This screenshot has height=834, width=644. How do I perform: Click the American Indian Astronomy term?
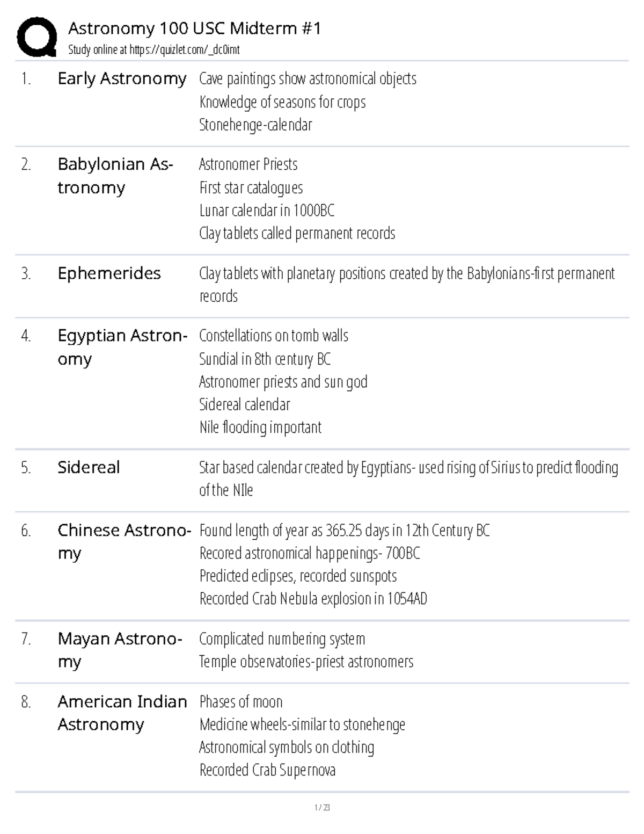coord(122,713)
